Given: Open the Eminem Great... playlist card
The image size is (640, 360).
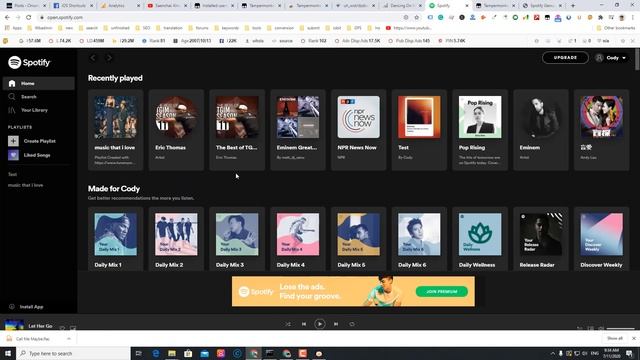Looking at the screenshot, I should coord(298,130).
